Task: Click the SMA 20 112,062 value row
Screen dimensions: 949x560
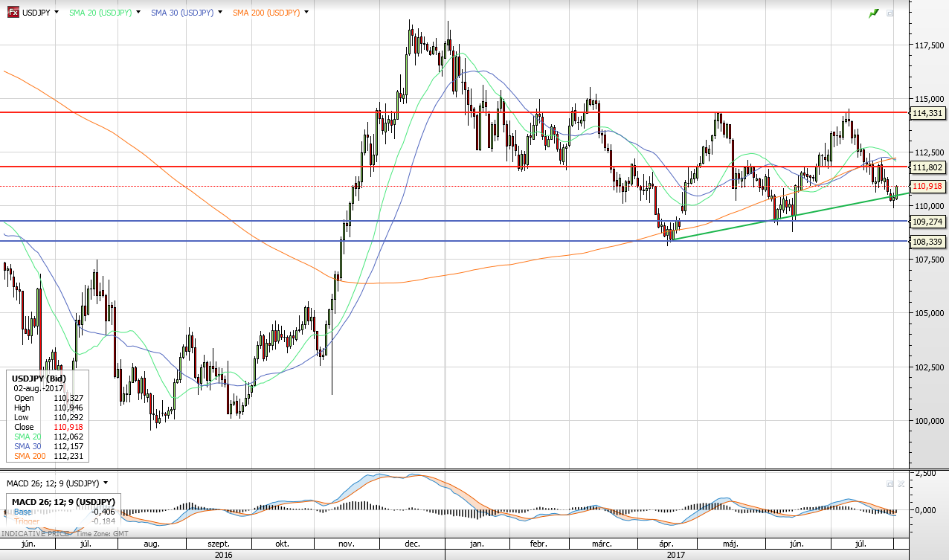Action: click(49, 437)
